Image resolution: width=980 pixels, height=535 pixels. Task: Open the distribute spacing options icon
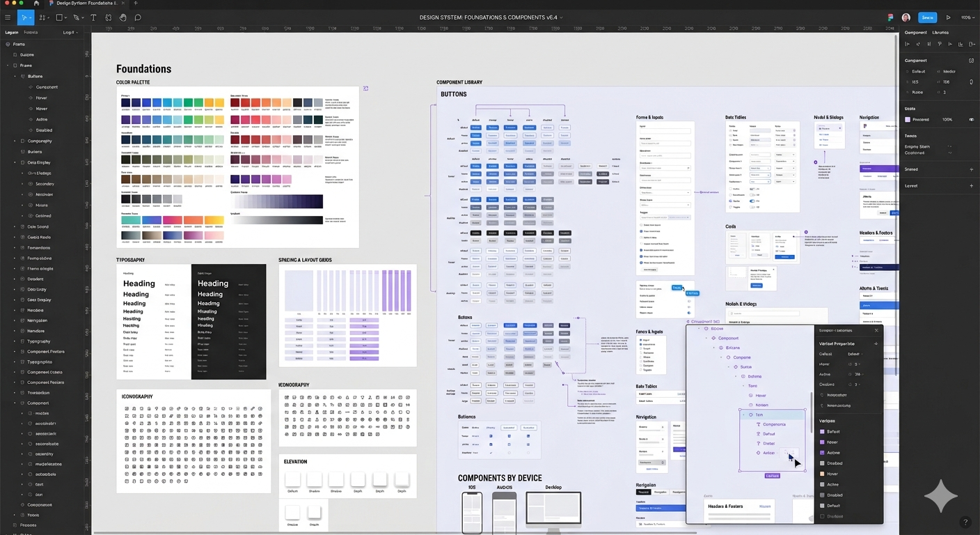pyautogui.click(x=972, y=44)
